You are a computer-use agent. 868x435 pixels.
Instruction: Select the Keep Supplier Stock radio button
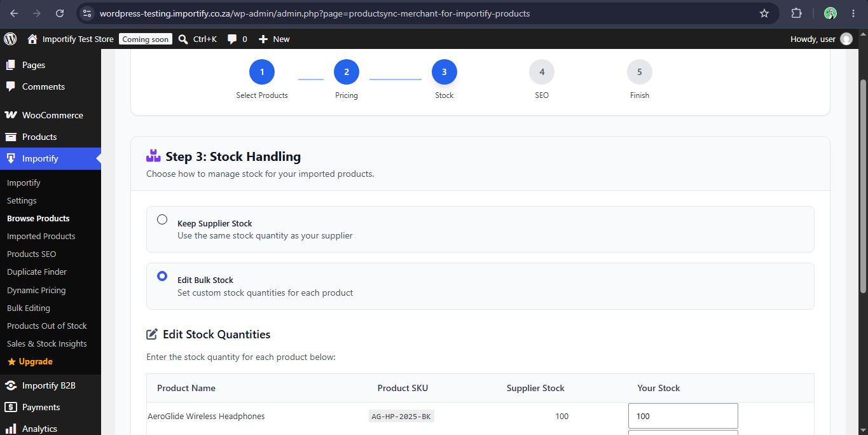click(x=162, y=219)
